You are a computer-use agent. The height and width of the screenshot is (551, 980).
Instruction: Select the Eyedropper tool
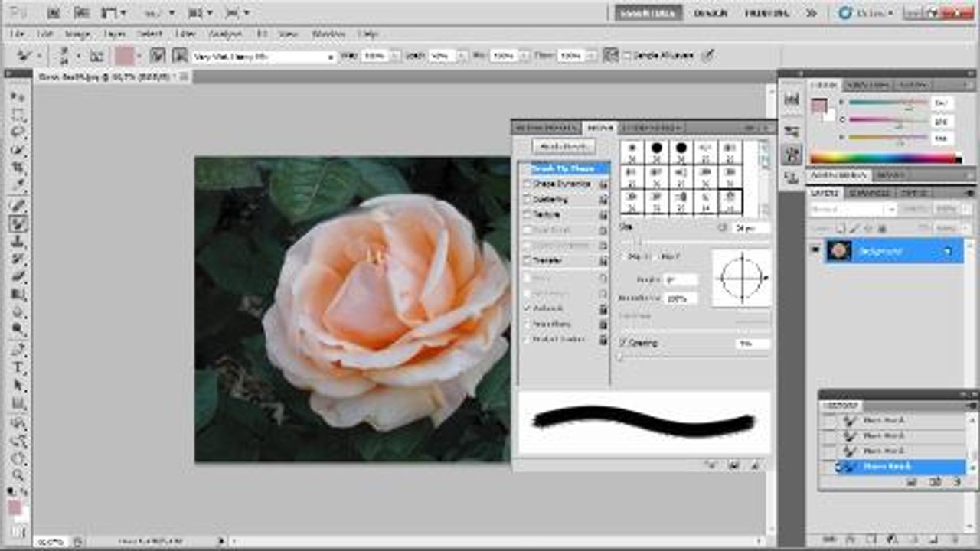tap(18, 185)
